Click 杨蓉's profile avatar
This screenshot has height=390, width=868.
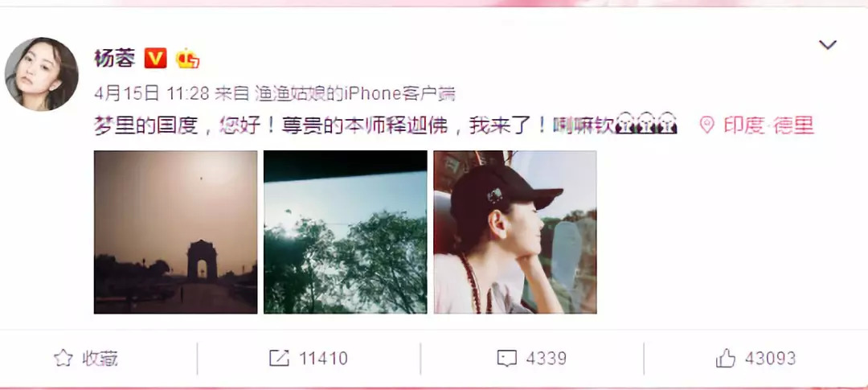[42, 74]
